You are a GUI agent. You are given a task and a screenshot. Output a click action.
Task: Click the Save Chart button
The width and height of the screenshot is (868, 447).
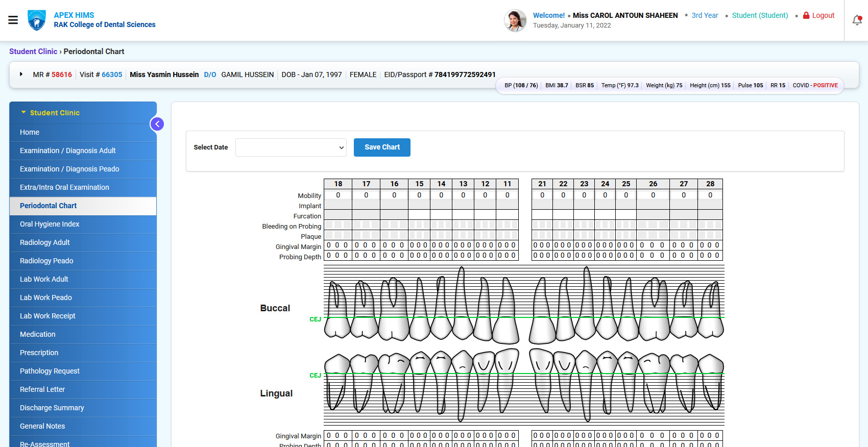point(382,147)
